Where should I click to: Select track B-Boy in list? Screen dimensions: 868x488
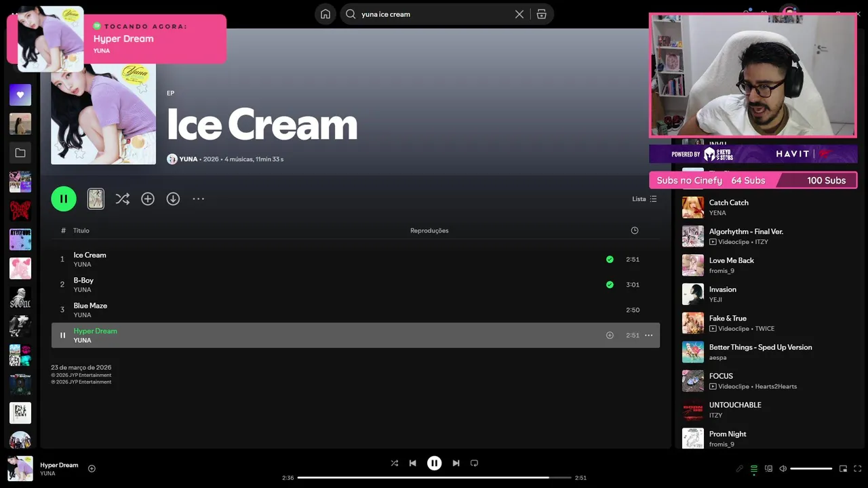355,285
